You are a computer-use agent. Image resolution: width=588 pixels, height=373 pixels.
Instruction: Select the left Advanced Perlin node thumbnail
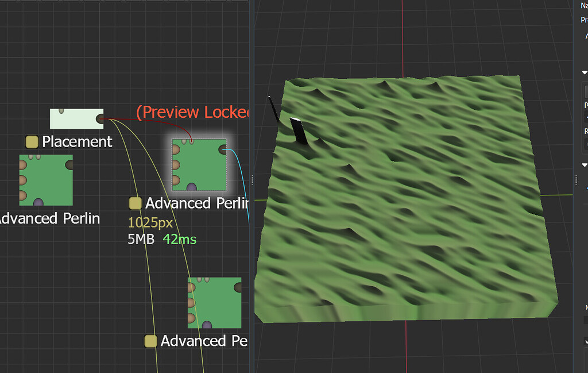click(x=46, y=179)
